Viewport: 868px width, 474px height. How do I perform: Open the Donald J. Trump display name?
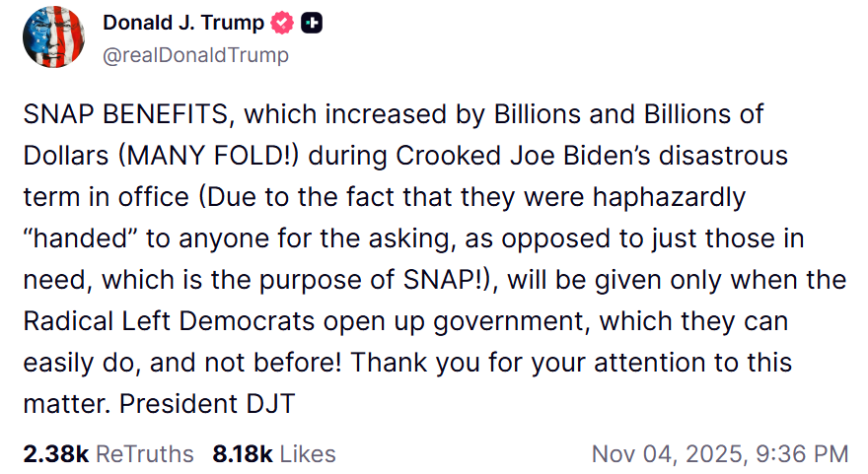[184, 23]
